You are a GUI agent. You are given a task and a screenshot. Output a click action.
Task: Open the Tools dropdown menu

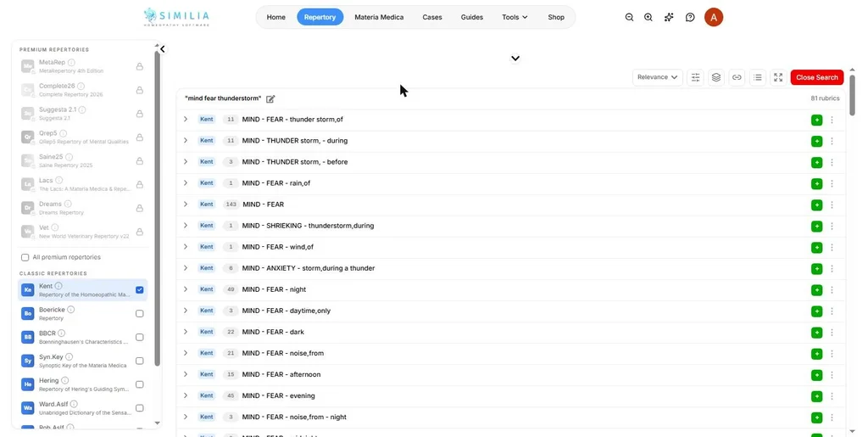click(x=515, y=17)
